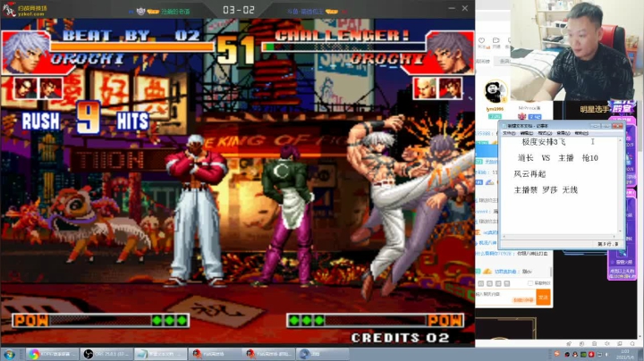Open 格式 menu in Notepad
The height and width of the screenshot is (361, 644).
[545, 133]
